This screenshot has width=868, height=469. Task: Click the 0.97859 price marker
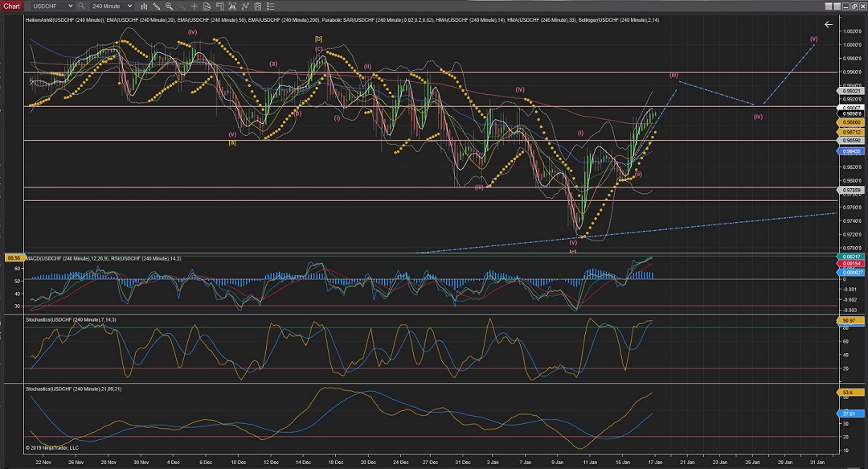click(851, 190)
